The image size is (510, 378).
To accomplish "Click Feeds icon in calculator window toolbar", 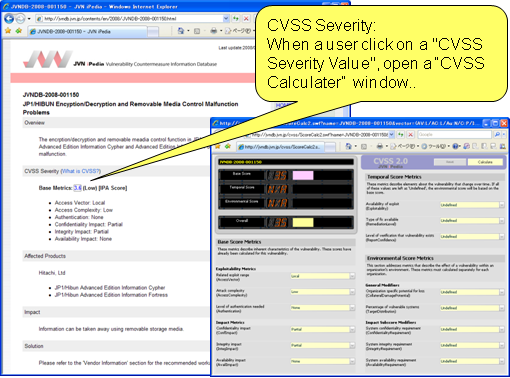I will pyautogui.click(x=364, y=146).
